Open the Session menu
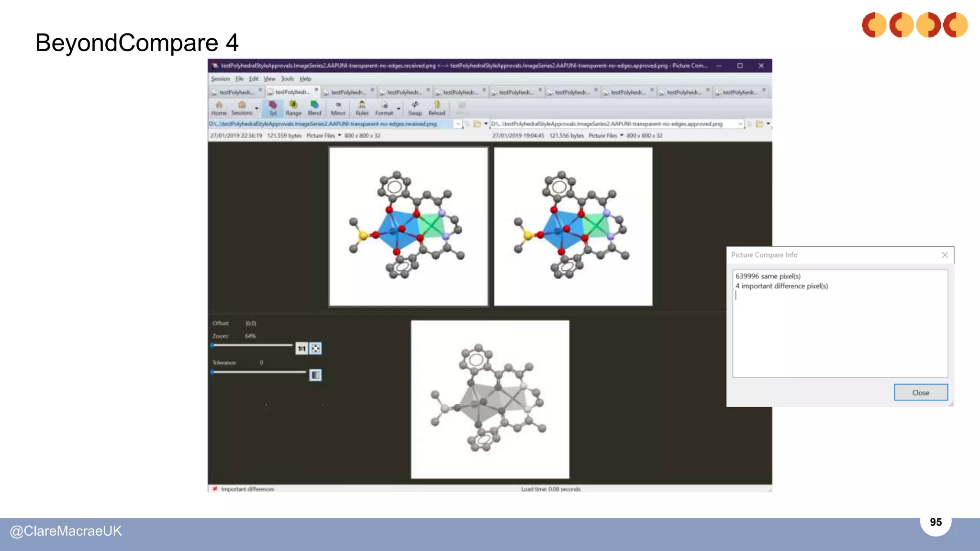The width and height of the screenshot is (980, 551). pyautogui.click(x=220, y=79)
